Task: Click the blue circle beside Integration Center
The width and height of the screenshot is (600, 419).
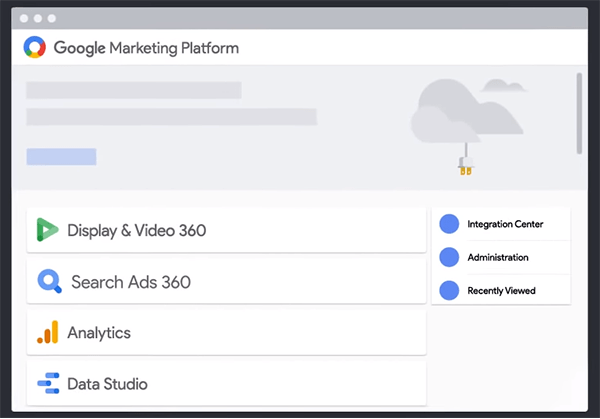Action: (449, 224)
